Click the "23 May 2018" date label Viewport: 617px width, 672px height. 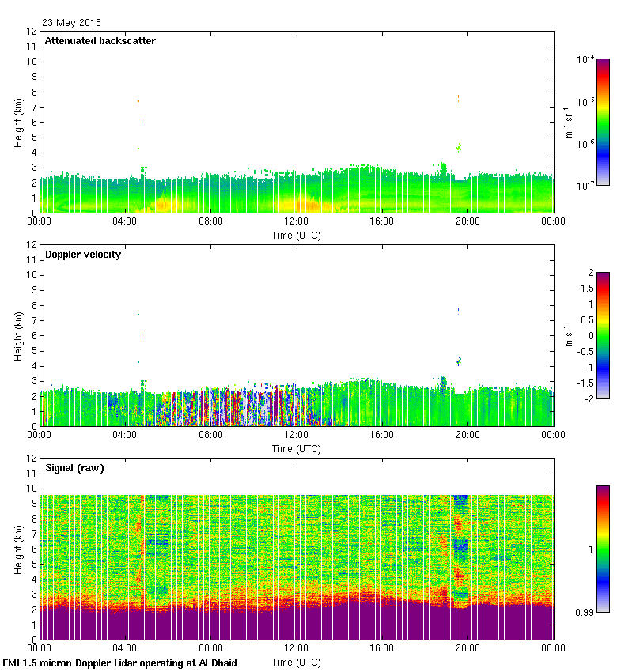pos(72,23)
